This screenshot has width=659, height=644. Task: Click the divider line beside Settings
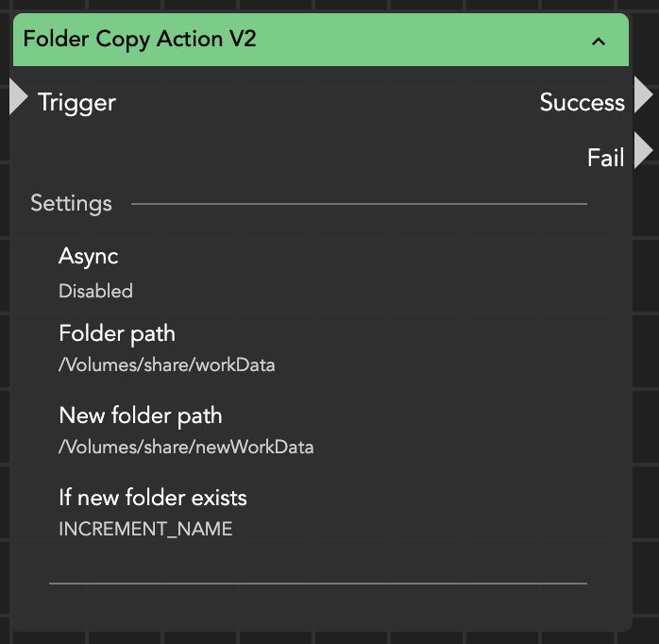coord(359,204)
